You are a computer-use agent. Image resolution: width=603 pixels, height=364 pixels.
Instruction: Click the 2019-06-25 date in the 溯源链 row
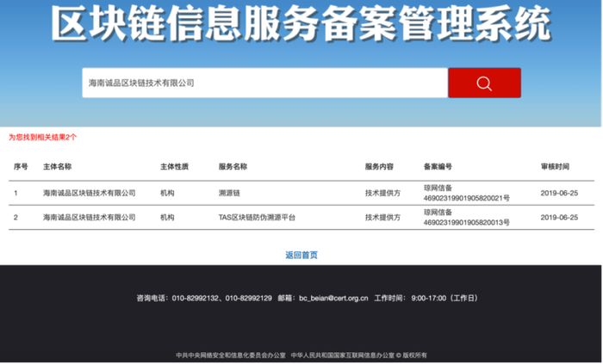(x=559, y=193)
